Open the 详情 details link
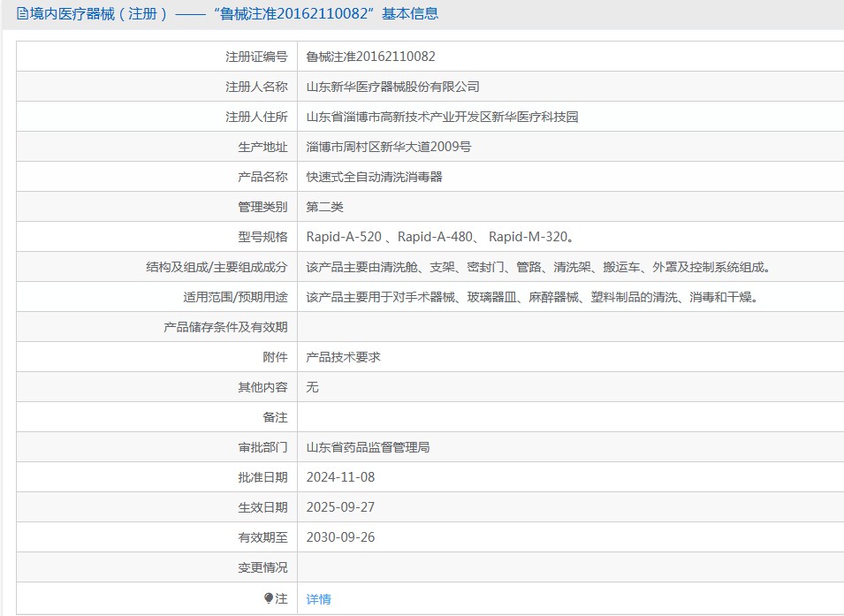 [x=319, y=599]
